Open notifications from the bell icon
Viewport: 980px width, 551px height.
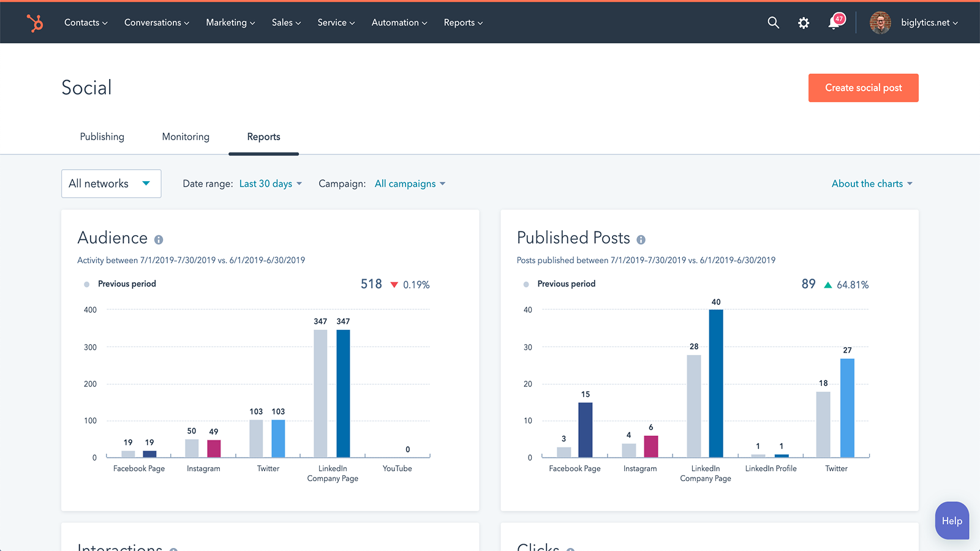pyautogui.click(x=834, y=22)
